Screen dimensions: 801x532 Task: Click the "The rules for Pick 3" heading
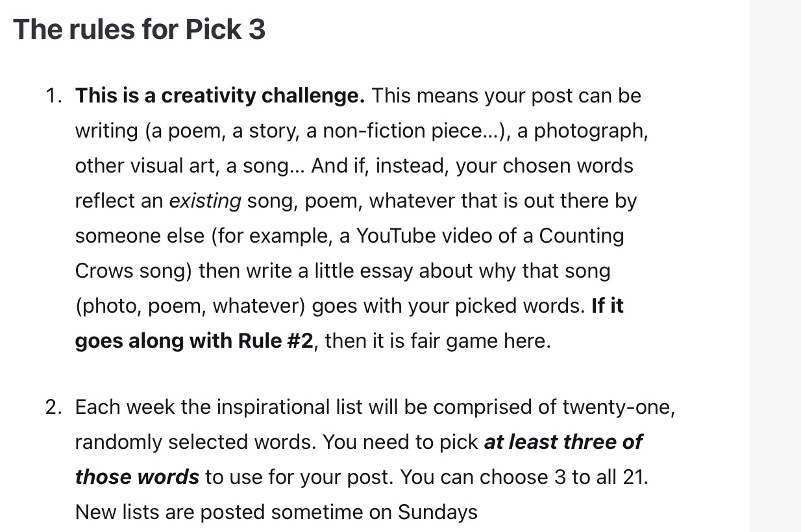139,30
